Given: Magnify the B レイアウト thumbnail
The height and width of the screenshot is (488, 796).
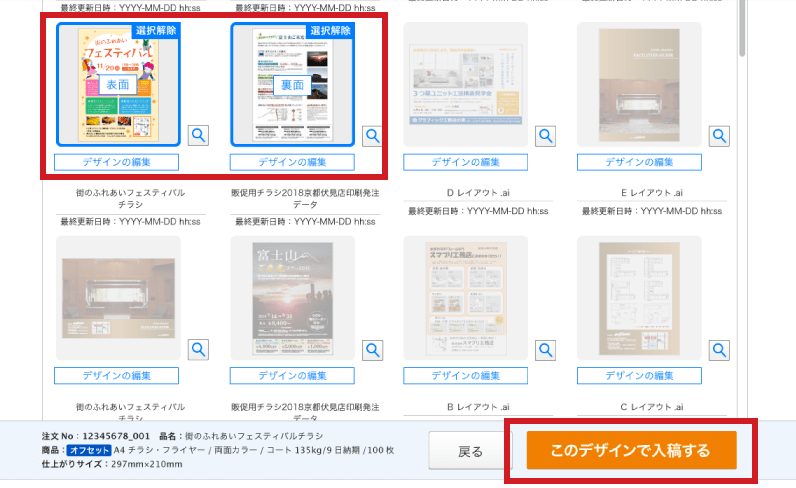Looking at the screenshot, I should click(x=546, y=349).
